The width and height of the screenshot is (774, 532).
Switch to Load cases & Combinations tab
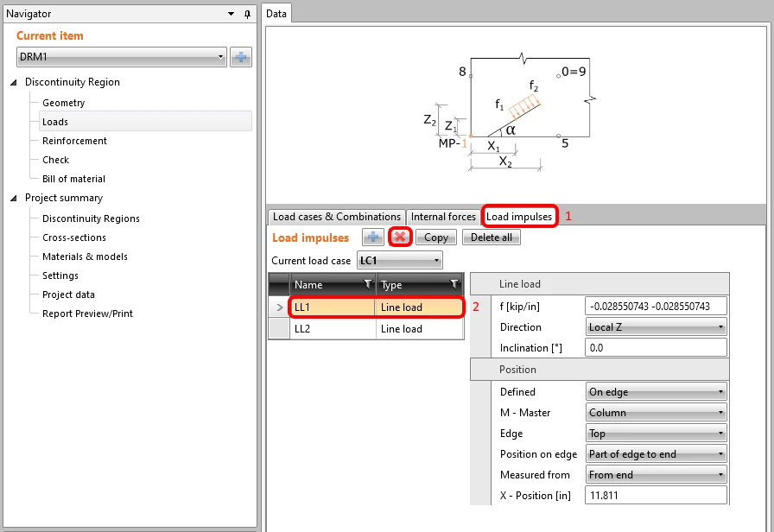337,217
